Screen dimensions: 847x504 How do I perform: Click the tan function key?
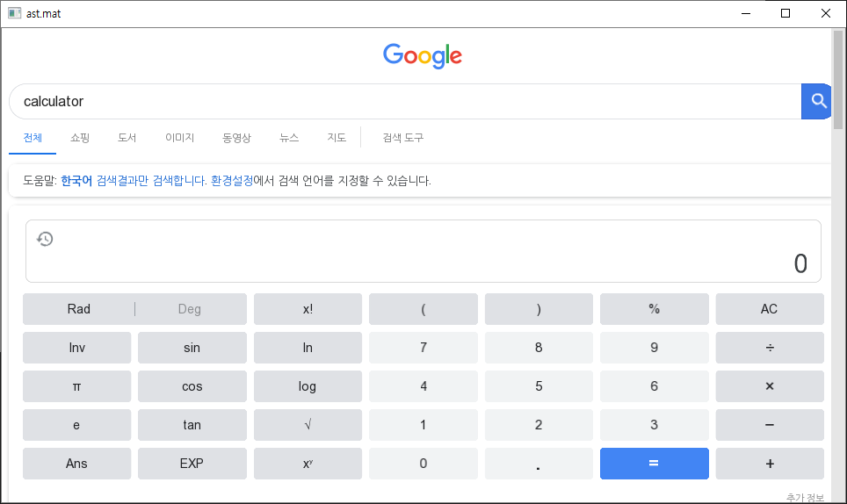(x=192, y=425)
